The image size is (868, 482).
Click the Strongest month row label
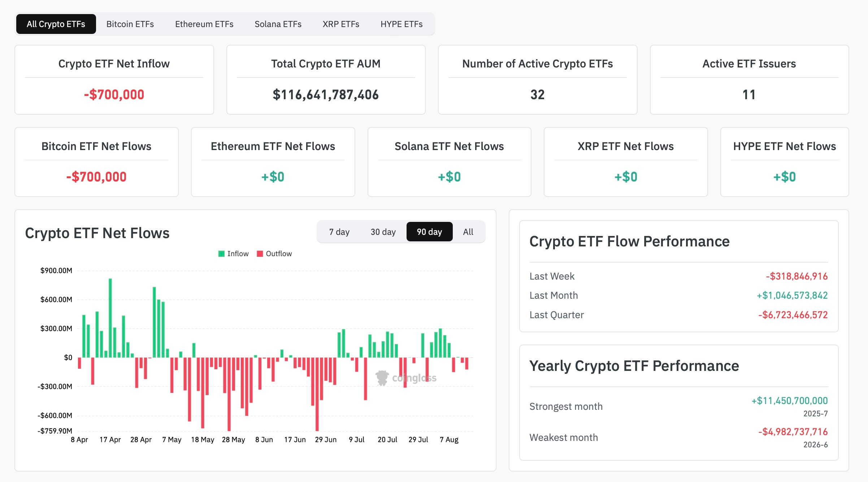[566, 406]
